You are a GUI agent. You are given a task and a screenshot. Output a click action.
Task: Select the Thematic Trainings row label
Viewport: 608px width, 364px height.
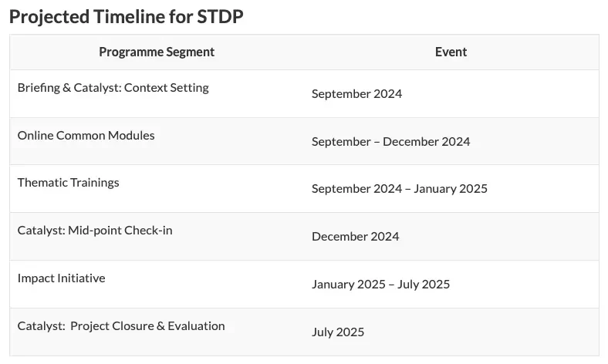(x=68, y=183)
